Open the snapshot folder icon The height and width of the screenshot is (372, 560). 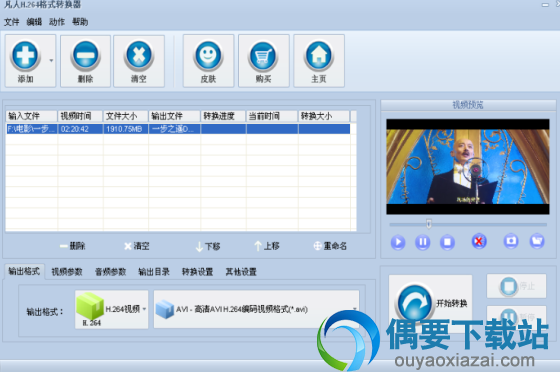(537, 241)
